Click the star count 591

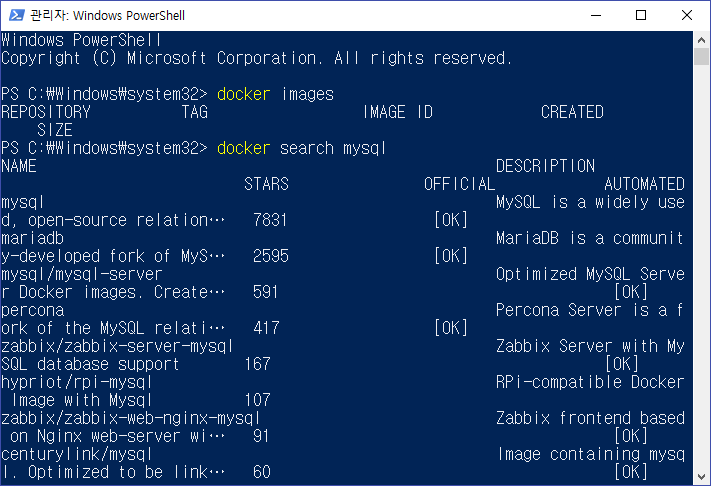click(x=266, y=292)
